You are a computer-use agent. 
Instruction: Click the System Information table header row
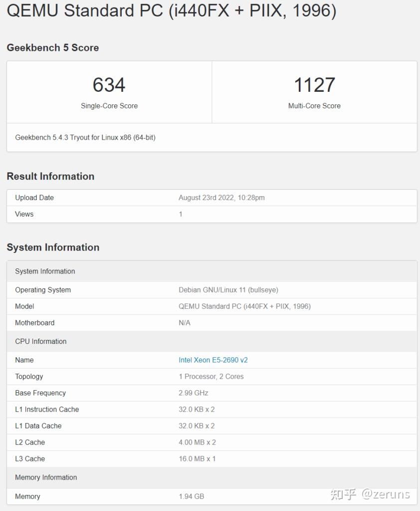coord(212,271)
